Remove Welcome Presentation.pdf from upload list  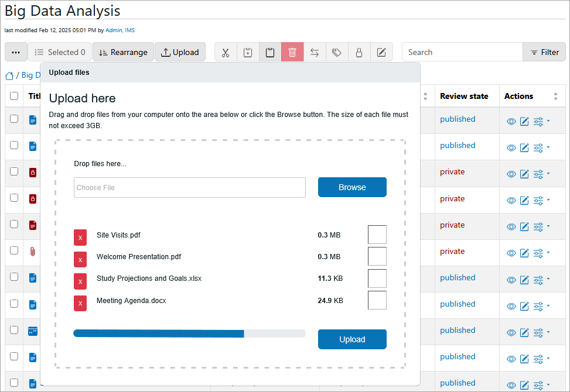pyautogui.click(x=80, y=260)
